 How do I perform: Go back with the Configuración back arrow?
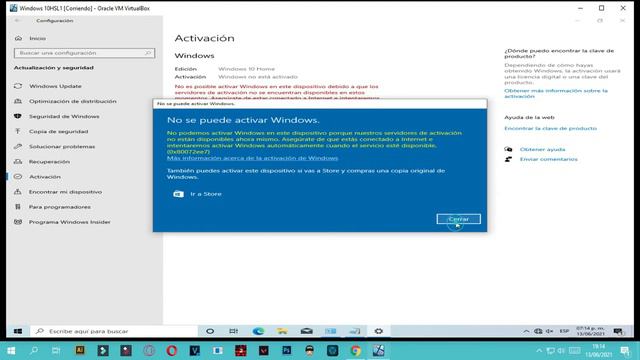click(17, 20)
